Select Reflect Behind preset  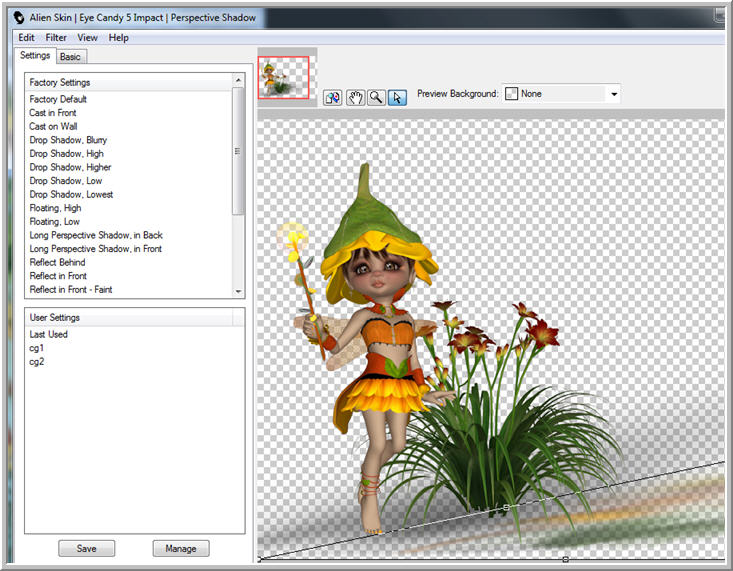tap(57, 262)
